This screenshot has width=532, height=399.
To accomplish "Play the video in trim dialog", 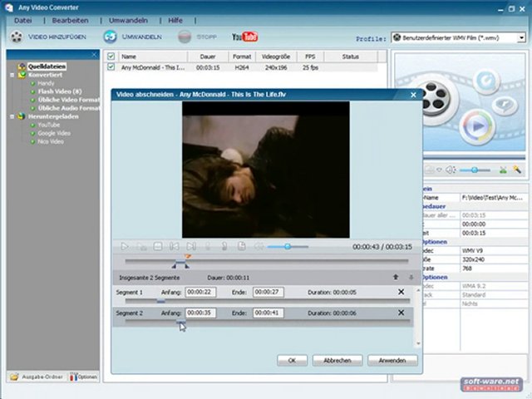I will click(125, 246).
